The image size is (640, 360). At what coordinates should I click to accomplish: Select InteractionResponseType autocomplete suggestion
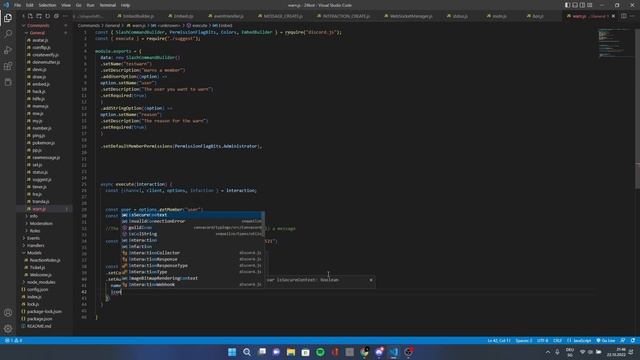[x=192, y=266]
